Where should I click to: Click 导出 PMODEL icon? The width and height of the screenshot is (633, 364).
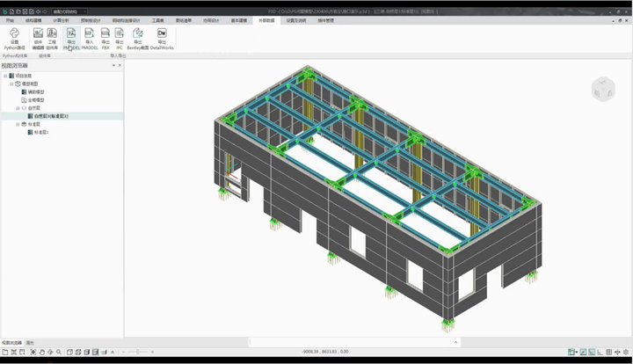pyautogui.click(x=70, y=36)
